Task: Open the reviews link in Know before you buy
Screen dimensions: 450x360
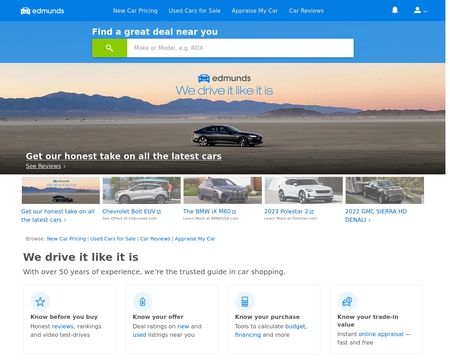Action: tap(62, 326)
